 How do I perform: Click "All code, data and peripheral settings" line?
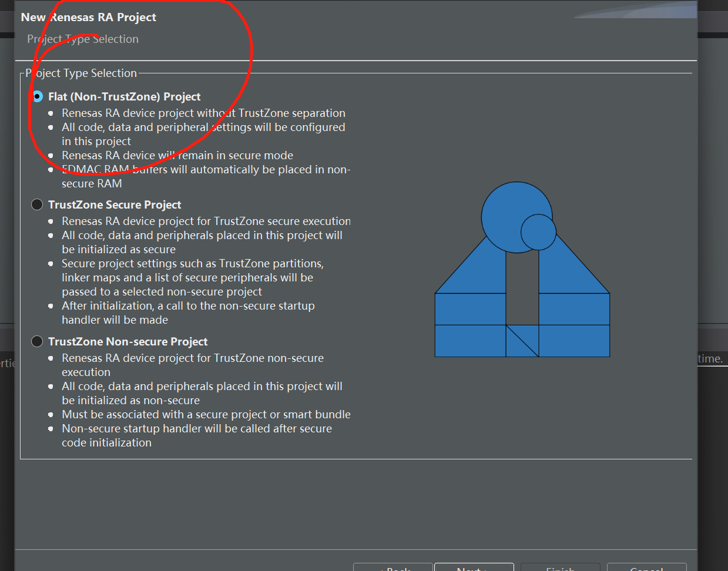(203, 127)
